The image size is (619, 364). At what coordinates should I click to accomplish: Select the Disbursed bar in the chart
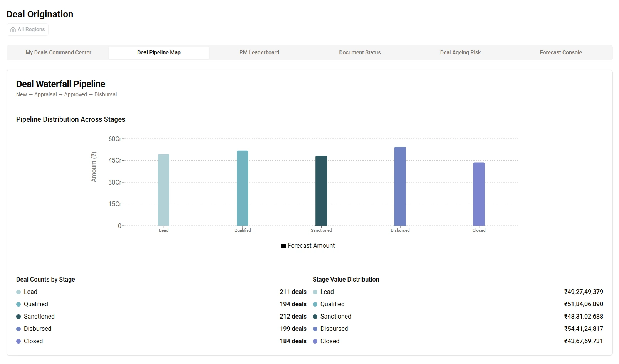pyautogui.click(x=400, y=186)
